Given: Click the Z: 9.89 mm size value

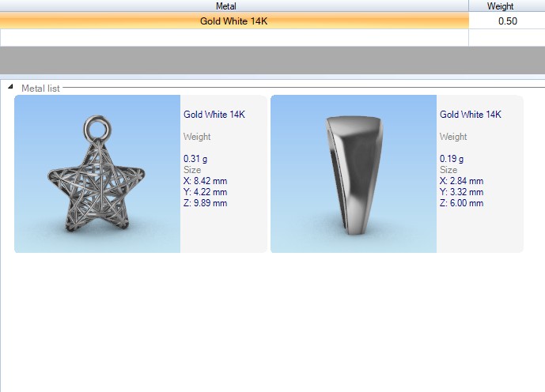Looking at the screenshot, I should [205, 203].
